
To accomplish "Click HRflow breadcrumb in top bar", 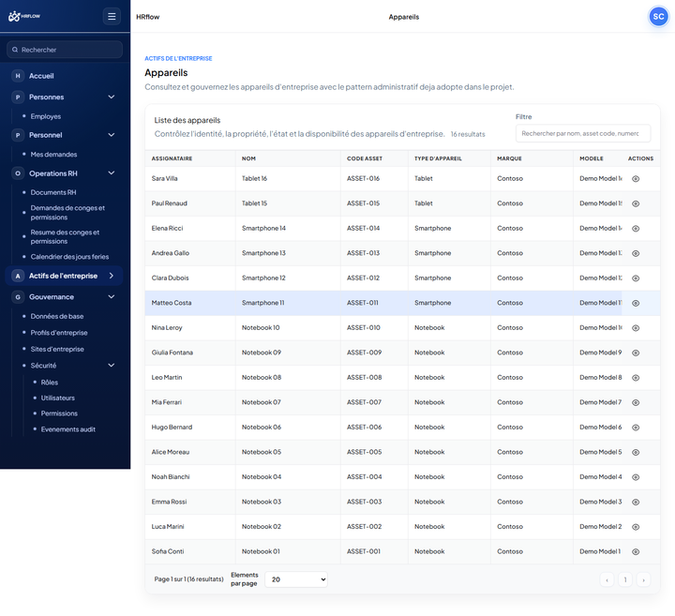I will (148, 17).
